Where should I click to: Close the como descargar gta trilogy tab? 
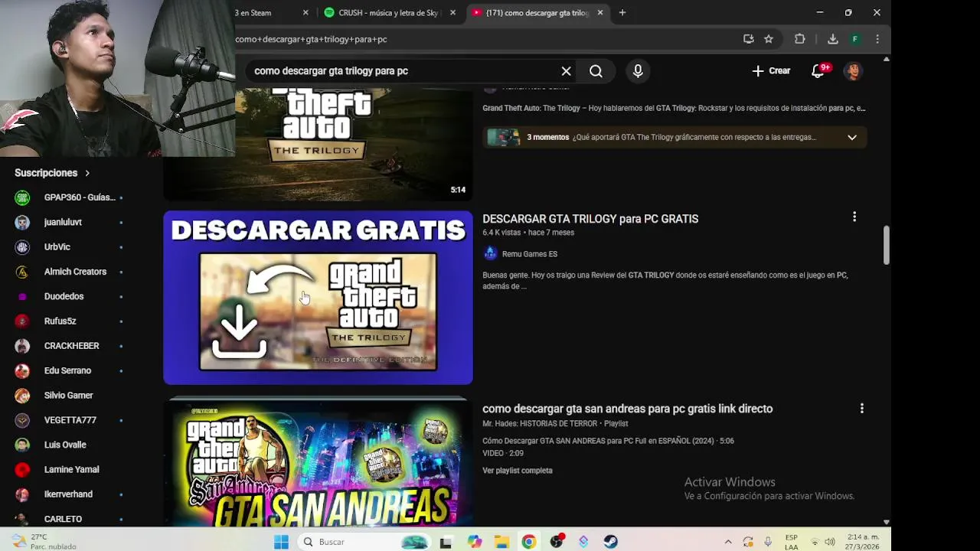(x=600, y=13)
